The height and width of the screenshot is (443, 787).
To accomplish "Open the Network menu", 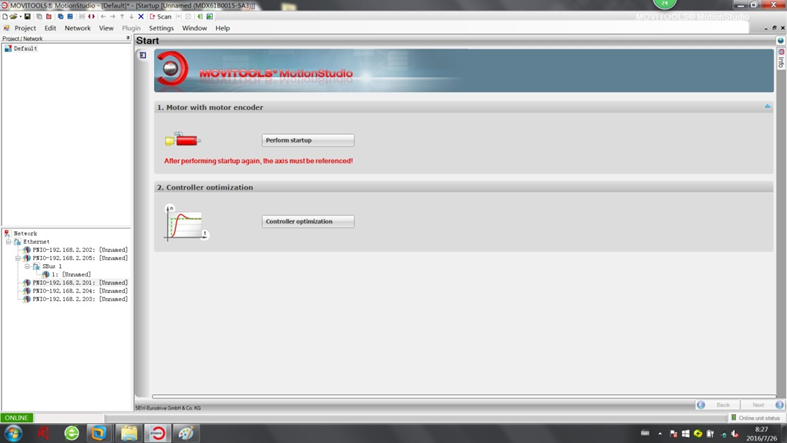I will click(77, 28).
